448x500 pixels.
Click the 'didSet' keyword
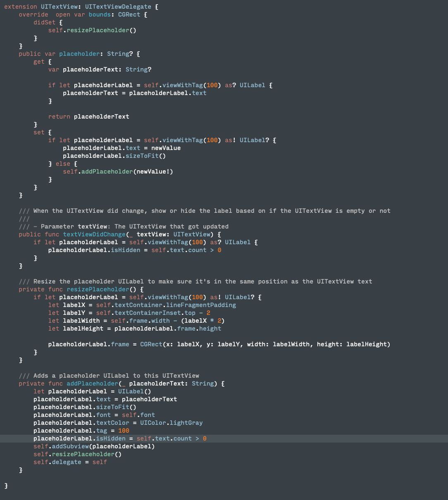coord(45,22)
